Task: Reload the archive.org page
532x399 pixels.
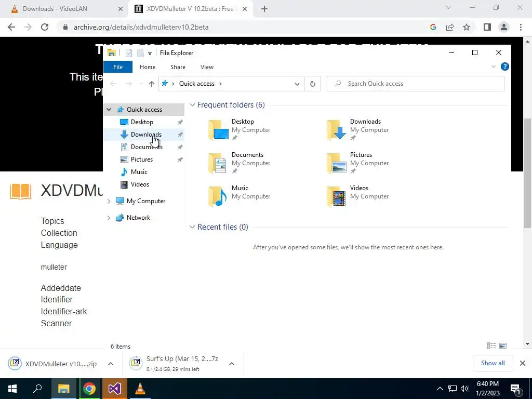Action: [x=45, y=27]
